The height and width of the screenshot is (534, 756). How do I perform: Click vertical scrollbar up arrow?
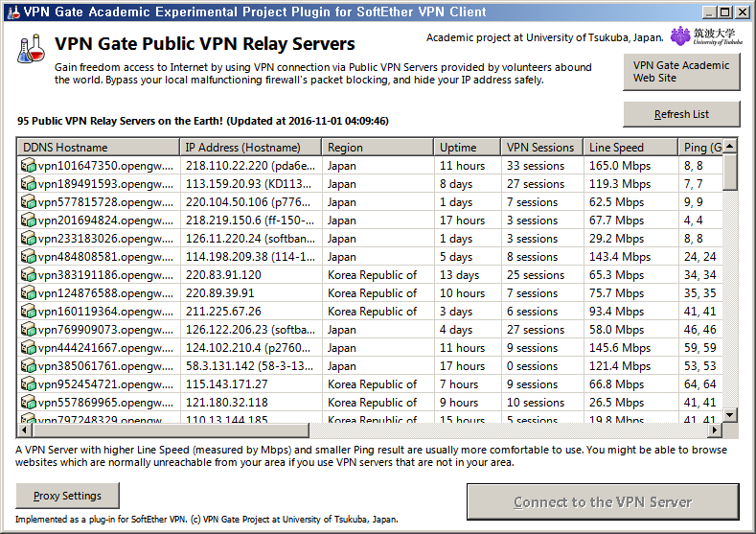[x=730, y=146]
